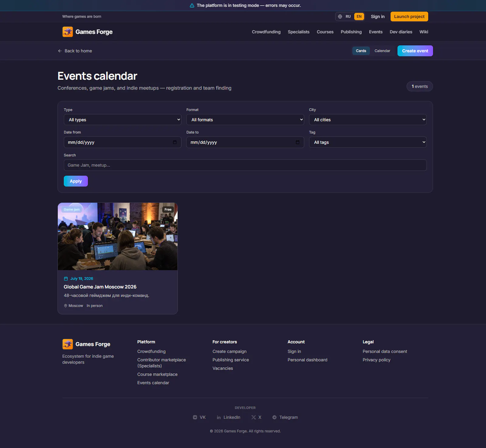Open the All types dropdown
Image resolution: width=486 pixels, height=448 pixels.
click(122, 120)
